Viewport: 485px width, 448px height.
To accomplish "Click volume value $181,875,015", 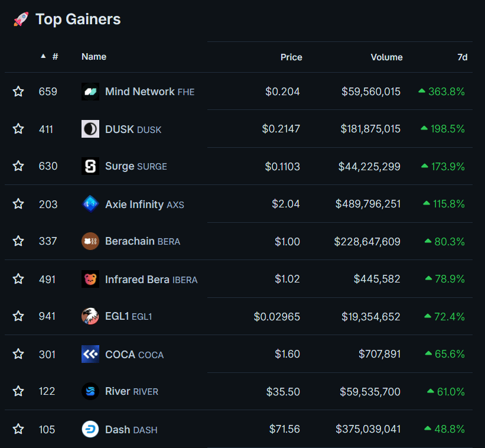I will pos(370,129).
